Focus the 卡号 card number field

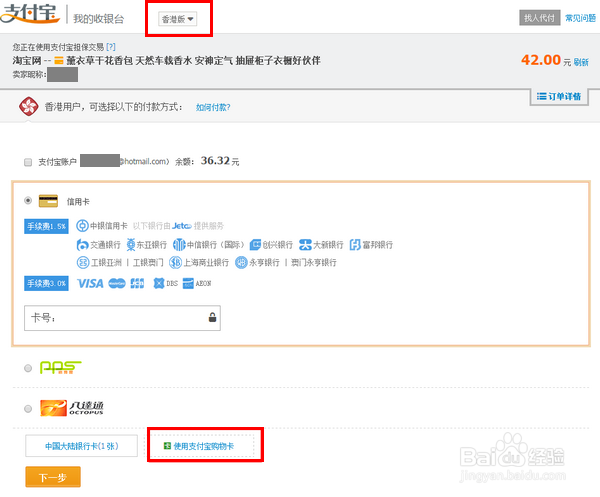pyautogui.click(x=122, y=318)
